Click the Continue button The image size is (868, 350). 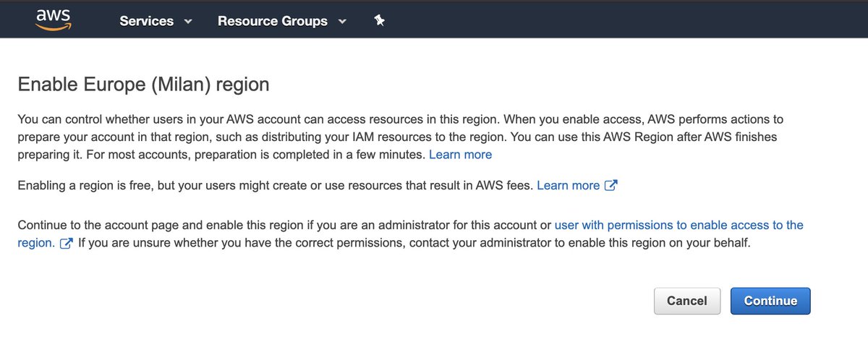point(770,302)
